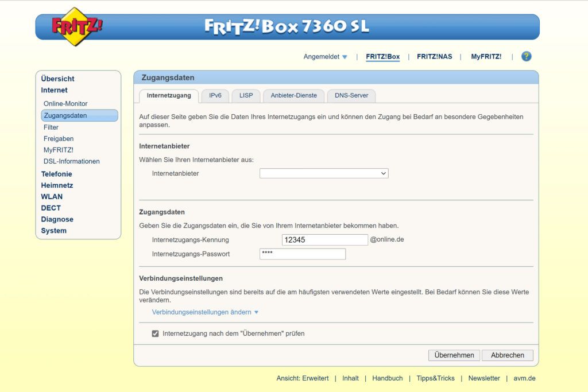Click the FRITZ! logo icon
The image size is (588, 392).
coord(76,26)
